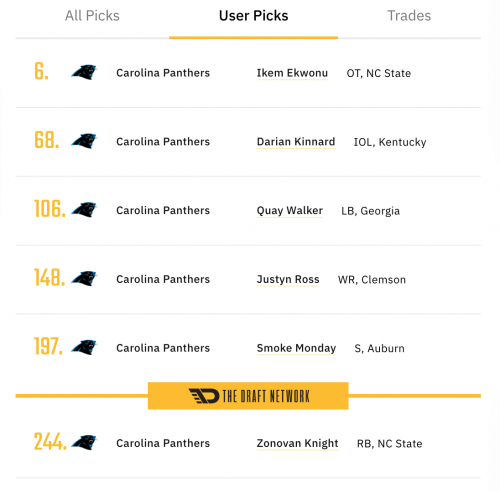Click pick number 244

pos(50,441)
